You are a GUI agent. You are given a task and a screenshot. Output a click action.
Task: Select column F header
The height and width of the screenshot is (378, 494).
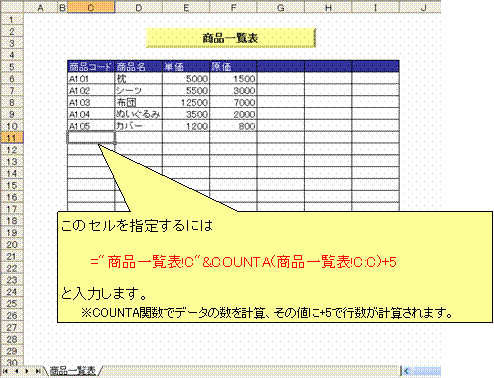pyautogui.click(x=233, y=7)
